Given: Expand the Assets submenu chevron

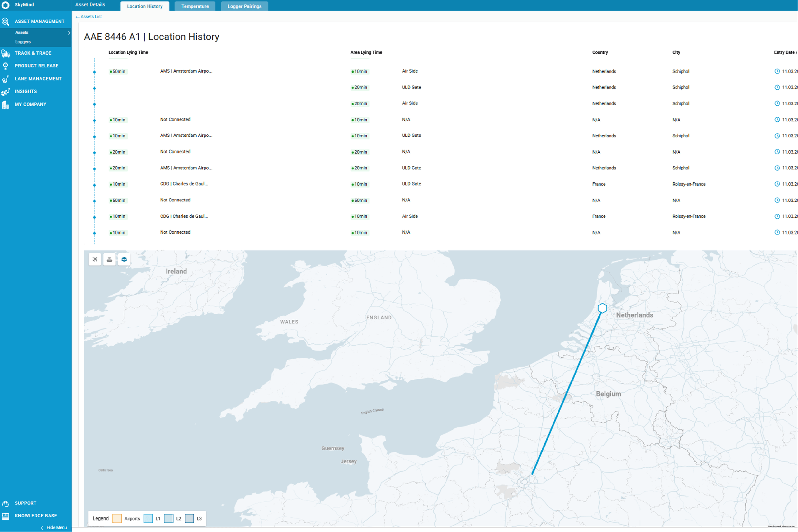Looking at the screenshot, I should [69, 33].
